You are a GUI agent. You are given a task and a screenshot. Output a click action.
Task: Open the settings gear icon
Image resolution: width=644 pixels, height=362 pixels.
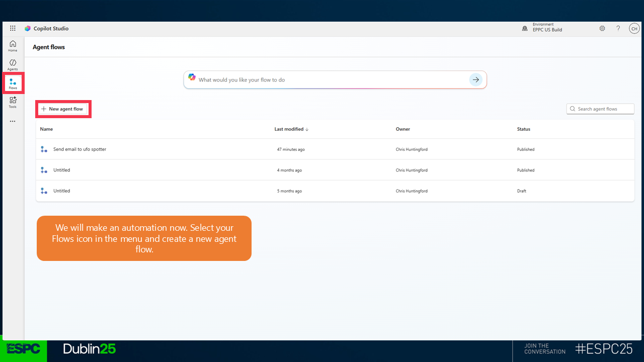(x=602, y=29)
